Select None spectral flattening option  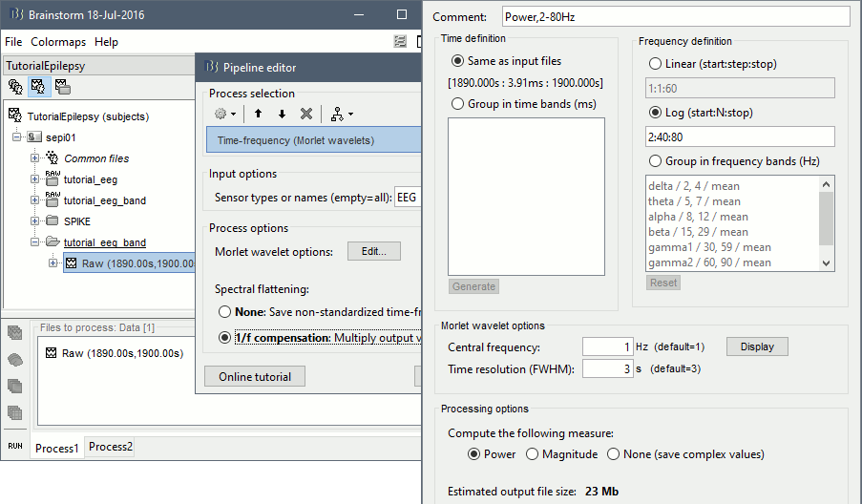(225, 312)
